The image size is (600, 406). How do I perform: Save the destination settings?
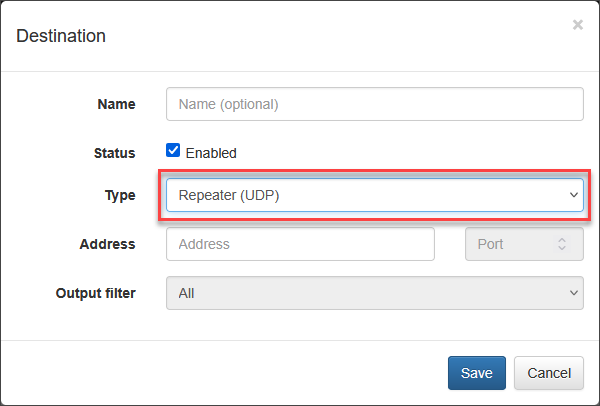coord(477,373)
